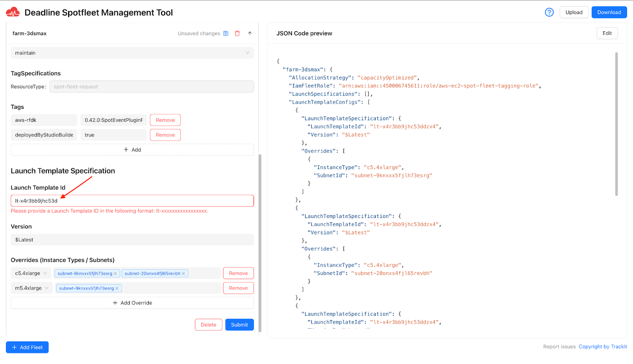Viewport: 633px width, 364px height.
Task: Click the JSON preview scrollbar
Action: [616, 124]
